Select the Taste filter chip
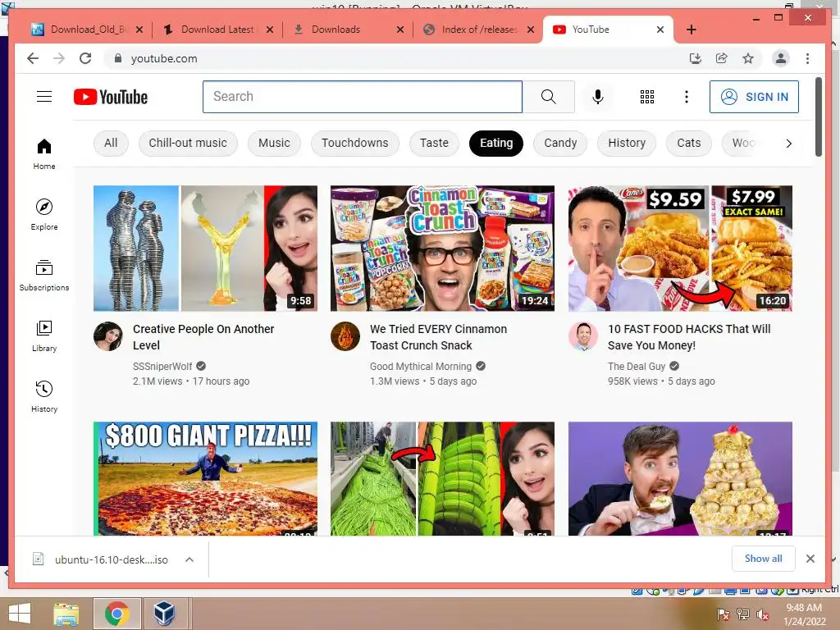The image size is (840, 630). pos(434,143)
